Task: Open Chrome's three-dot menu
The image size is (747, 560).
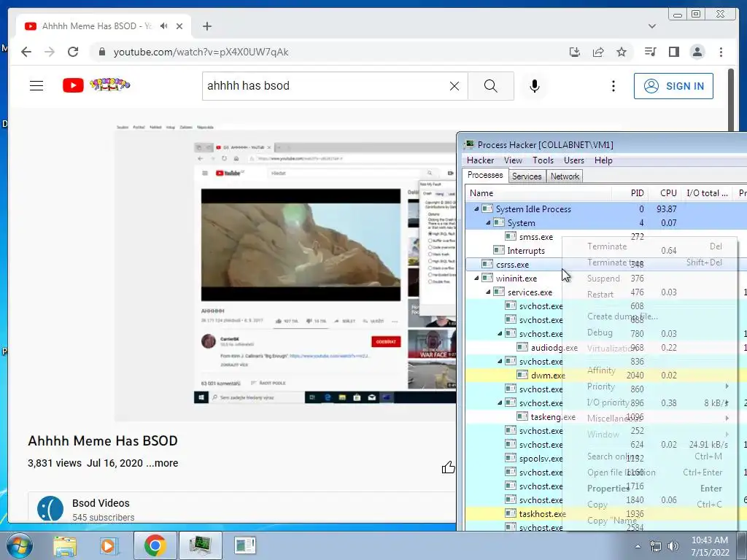Action: [721, 52]
